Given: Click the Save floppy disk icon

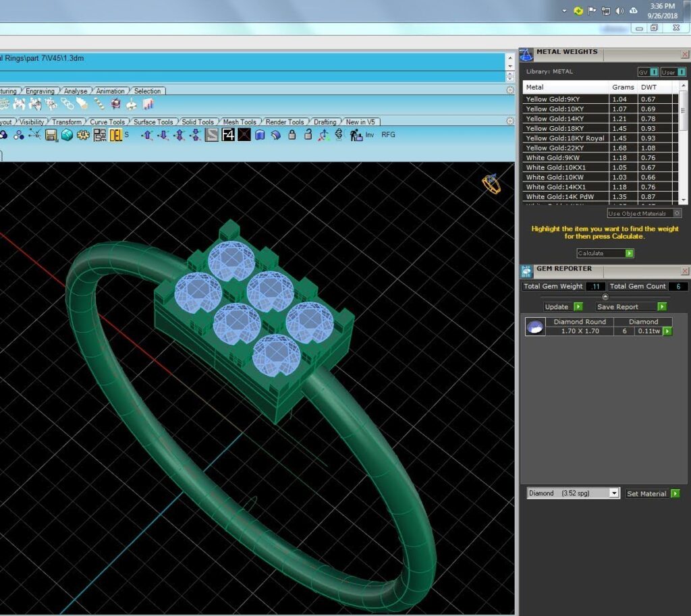Looking at the screenshot, I should (x=51, y=135).
